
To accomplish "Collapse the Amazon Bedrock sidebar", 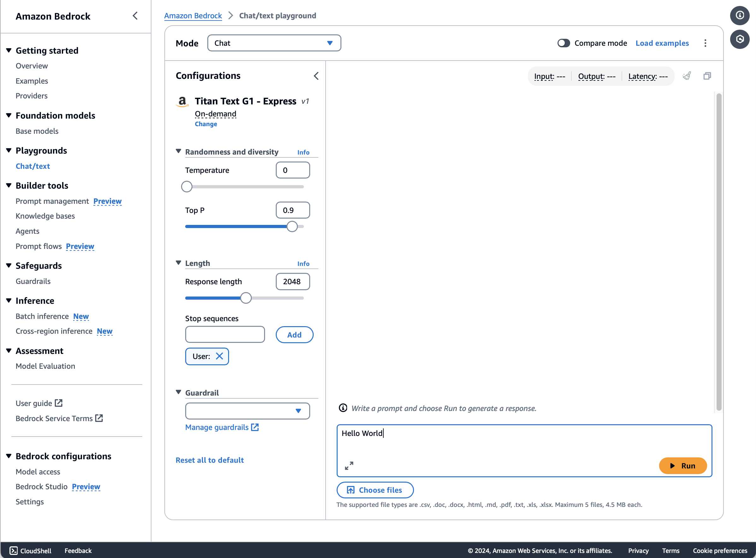I will (x=135, y=16).
